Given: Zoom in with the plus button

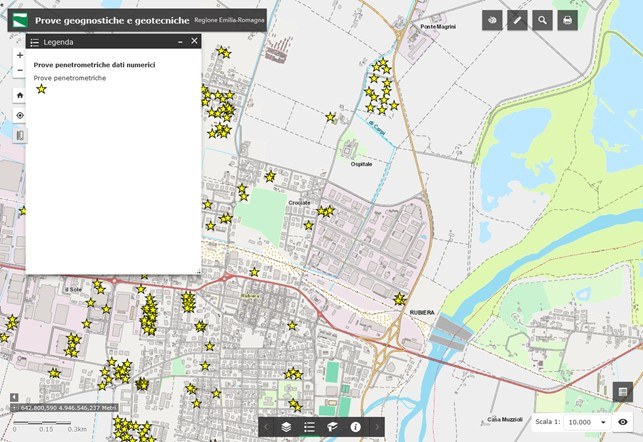Looking at the screenshot, I should (x=19, y=56).
